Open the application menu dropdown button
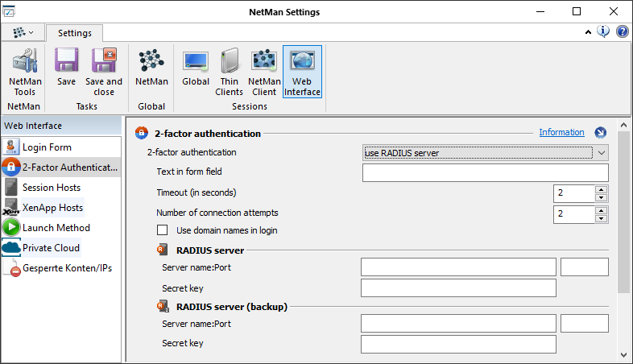 22,32
